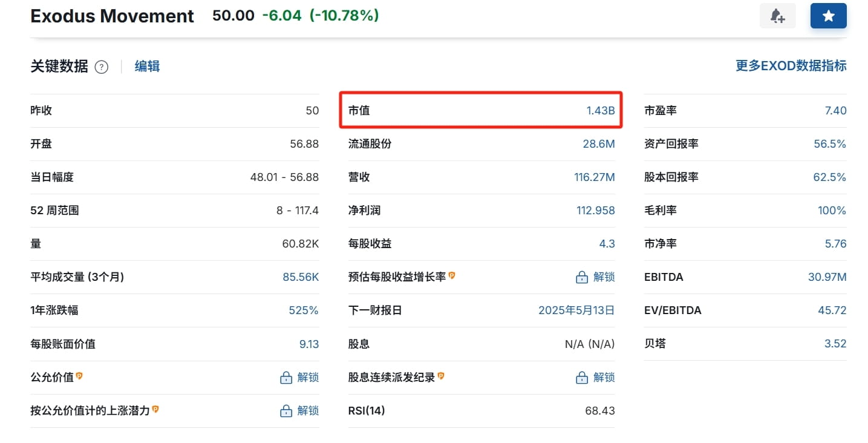
Task: Open the 2025年5月13日 earnings date link
Action: click(576, 310)
